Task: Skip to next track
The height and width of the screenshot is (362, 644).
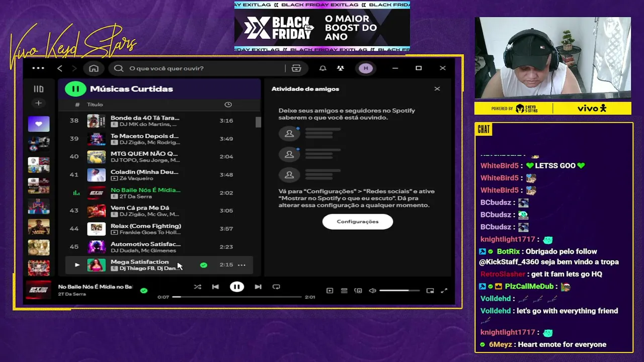Action: 258,287
